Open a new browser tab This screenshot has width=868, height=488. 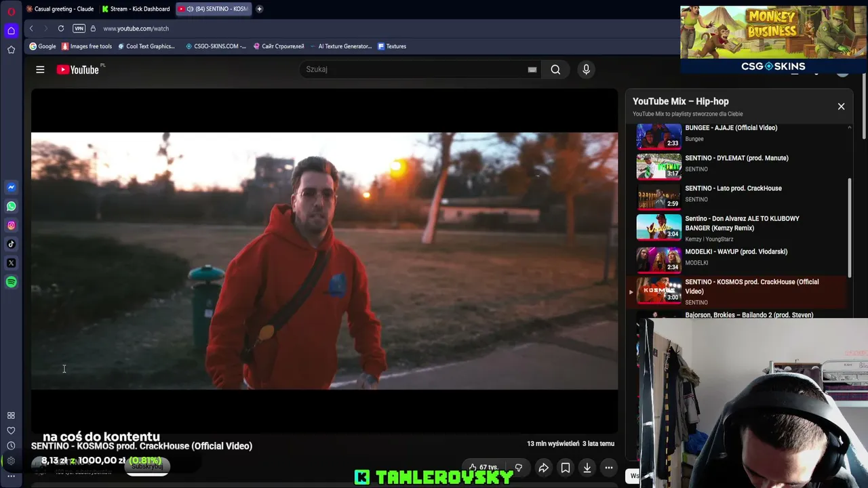pyautogui.click(x=259, y=9)
